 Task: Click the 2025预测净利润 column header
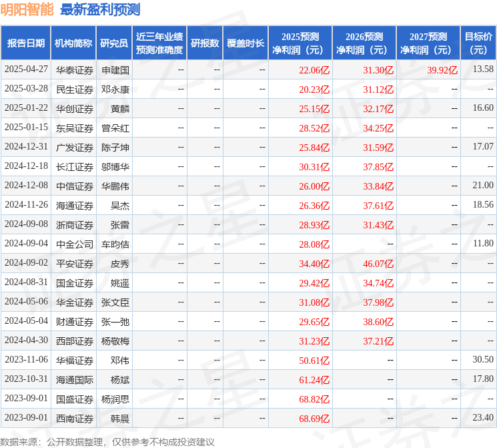[x=300, y=43]
